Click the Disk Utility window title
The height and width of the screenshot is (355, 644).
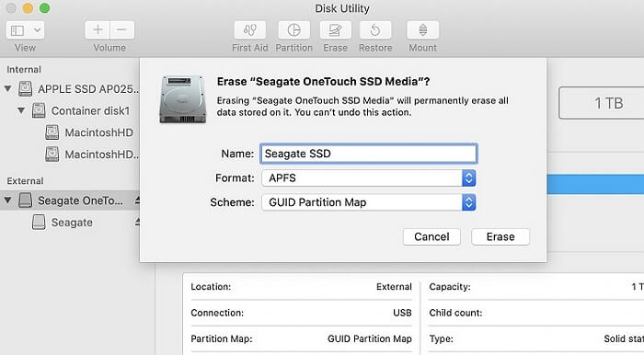click(342, 8)
